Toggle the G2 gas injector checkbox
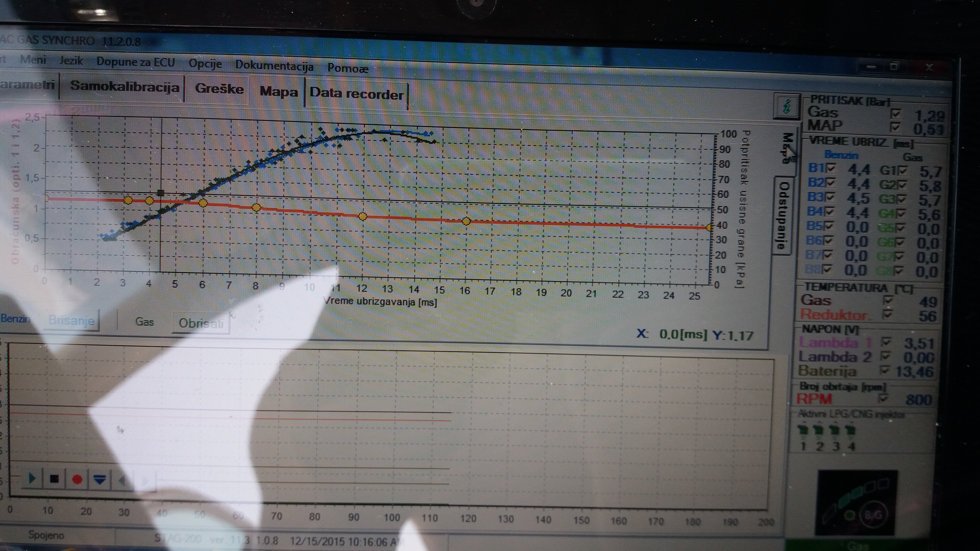980x551 pixels. point(902,185)
